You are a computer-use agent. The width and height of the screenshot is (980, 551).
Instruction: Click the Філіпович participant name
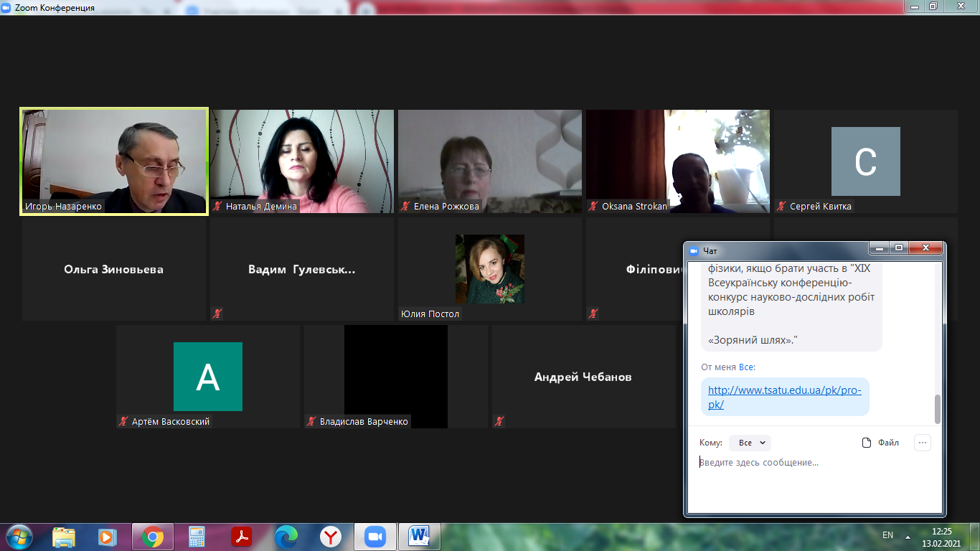click(653, 270)
